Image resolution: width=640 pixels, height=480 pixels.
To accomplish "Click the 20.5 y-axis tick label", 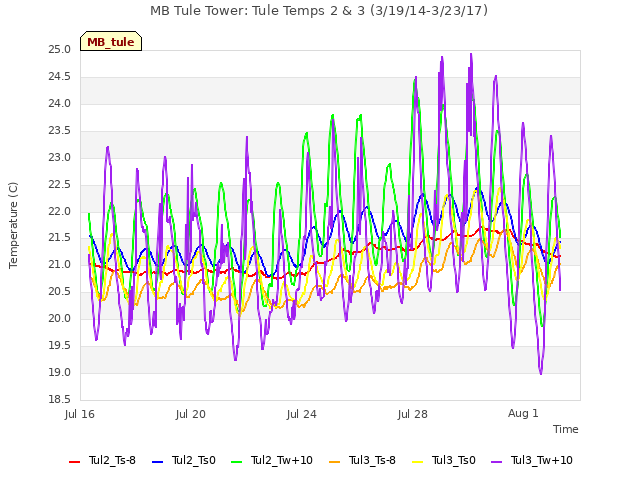I will [60, 292].
